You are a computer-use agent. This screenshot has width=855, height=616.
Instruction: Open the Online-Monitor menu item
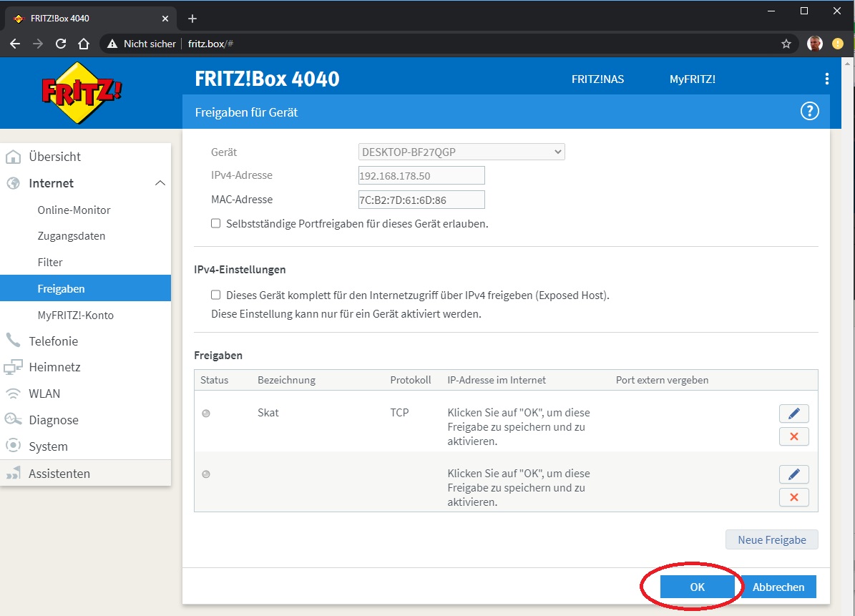(74, 210)
